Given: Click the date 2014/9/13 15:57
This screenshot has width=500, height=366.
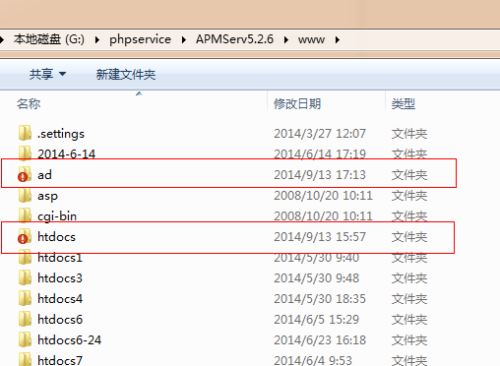Looking at the screenshot, I should 320,237.
